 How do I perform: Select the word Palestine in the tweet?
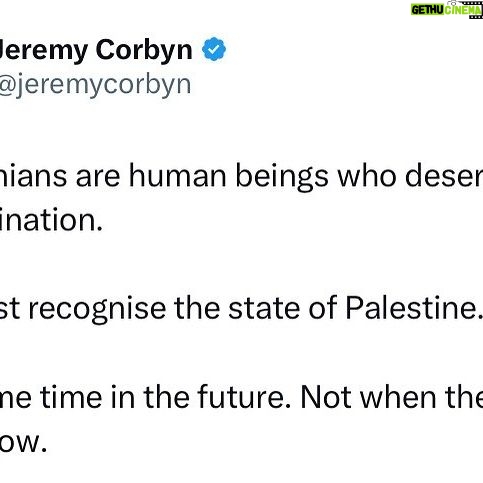click(x=414, y=308)
